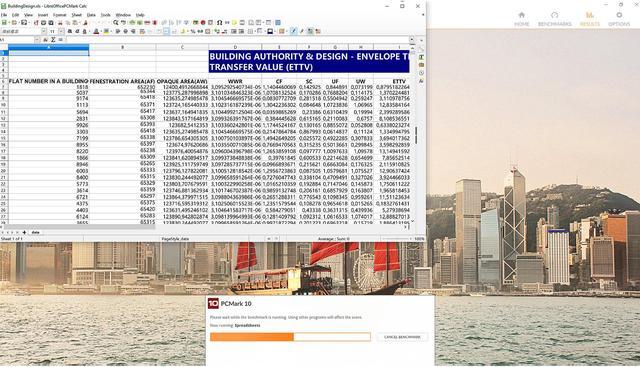Click the zoom slider in Calc status bar

coord(396,239)
